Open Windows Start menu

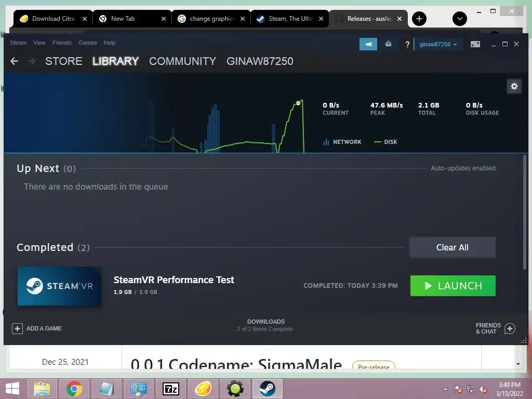[x=12, y=389]
